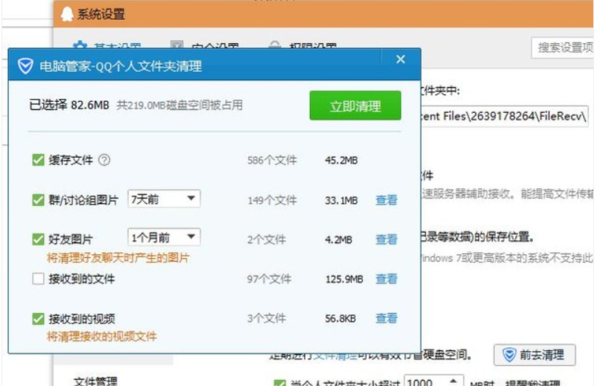The height and width of the screenshot is (386, 600).
Task: Close the 电脑管家 cleanup dialog
Action: (x=400, y=59)
